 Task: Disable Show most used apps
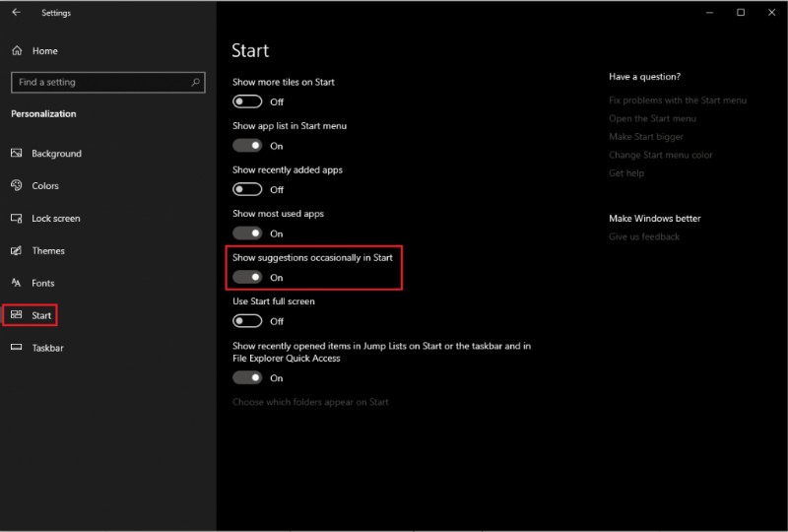pos(247,233)
